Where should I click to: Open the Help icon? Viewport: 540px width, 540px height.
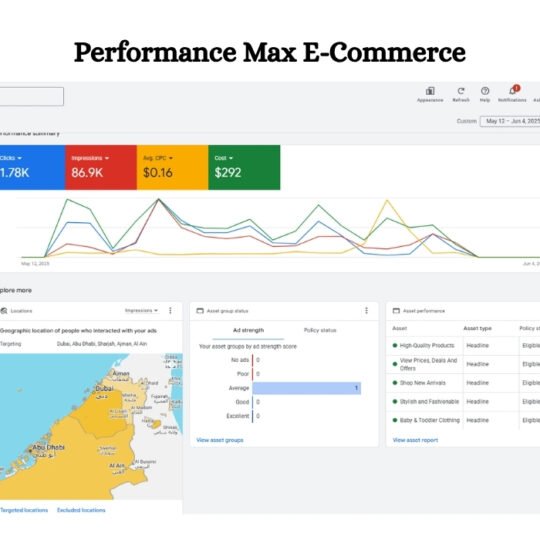point(485,91)
